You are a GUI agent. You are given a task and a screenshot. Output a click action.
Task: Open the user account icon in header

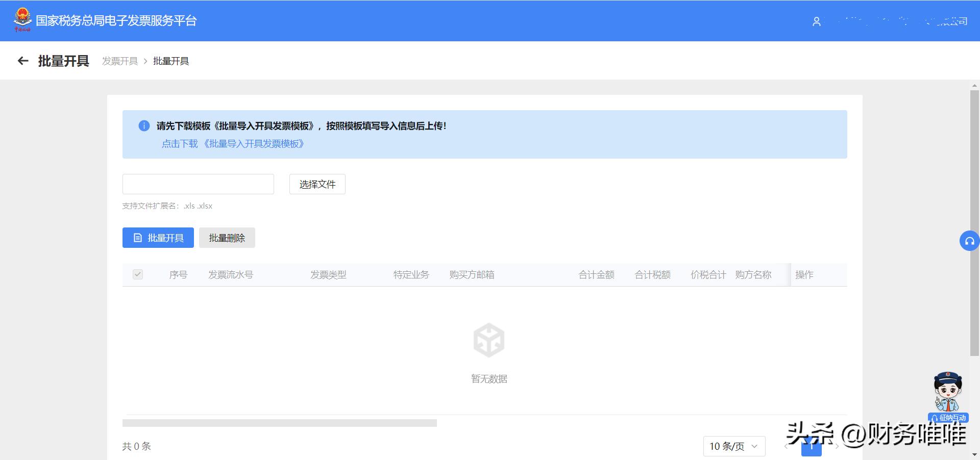tap(817, 21)
